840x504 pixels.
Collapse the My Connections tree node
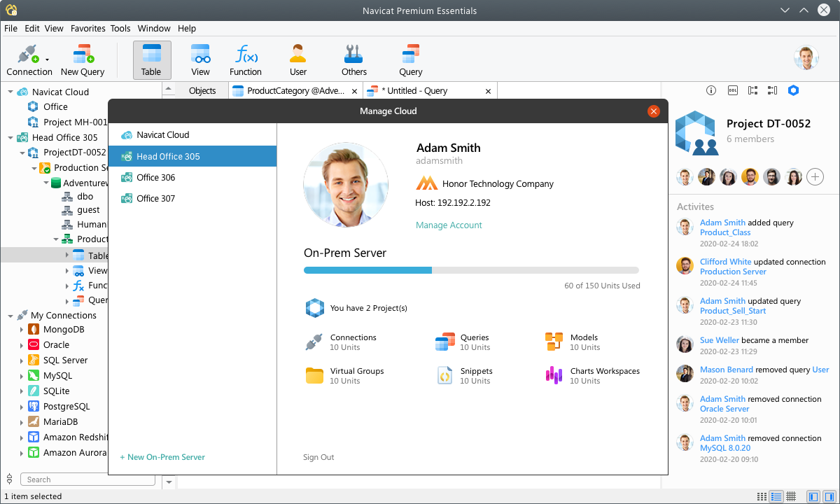pos(10,315)
